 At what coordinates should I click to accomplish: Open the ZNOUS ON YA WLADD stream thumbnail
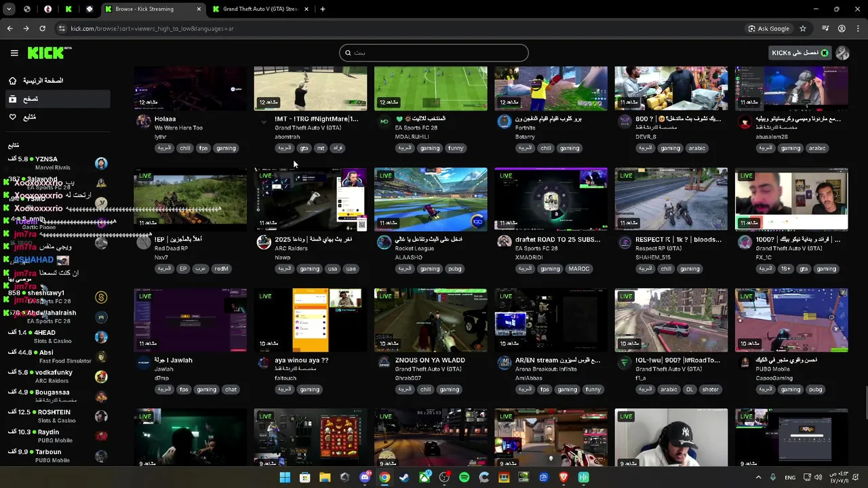tap(431, 320)
